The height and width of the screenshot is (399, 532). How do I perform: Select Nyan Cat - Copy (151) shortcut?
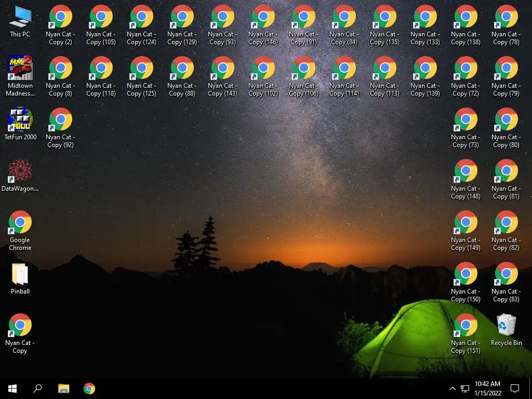(466, 334)
